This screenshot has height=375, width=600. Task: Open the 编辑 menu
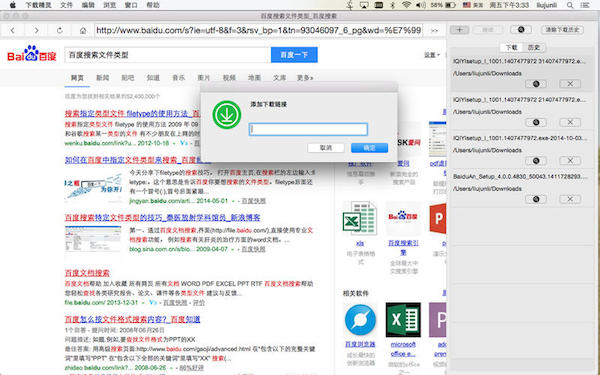[88, 5]
